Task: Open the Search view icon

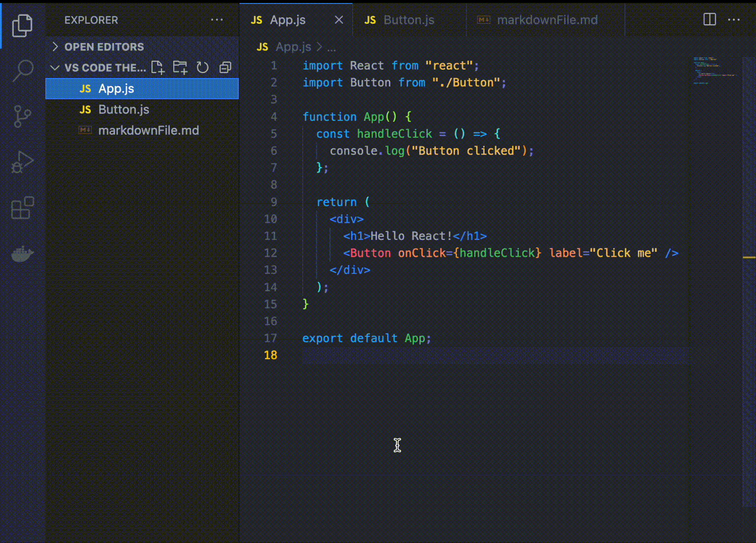Action: (22, 71)
